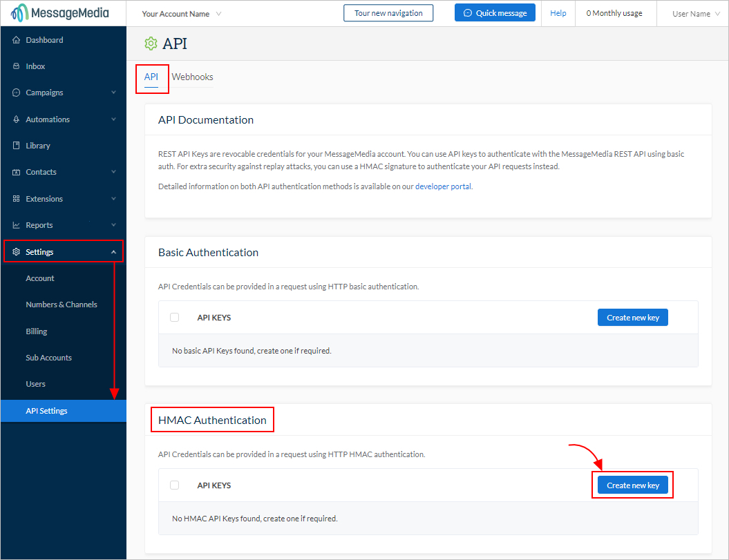Viewport: 729px width, 560px height.
Task: Create new key for HMAC Authentication
Action: [x=633, y=485]
